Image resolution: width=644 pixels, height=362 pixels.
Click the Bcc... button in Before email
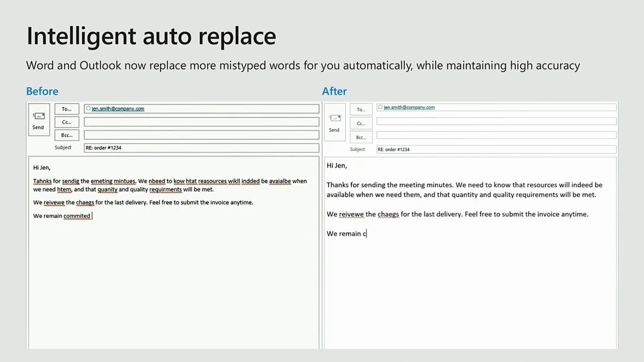(x=66, y=135)
